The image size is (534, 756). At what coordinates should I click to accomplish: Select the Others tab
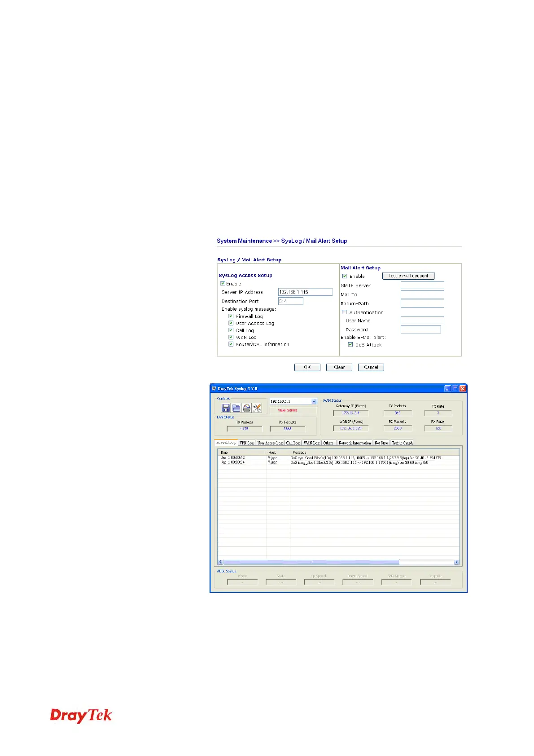click(328, 443)
